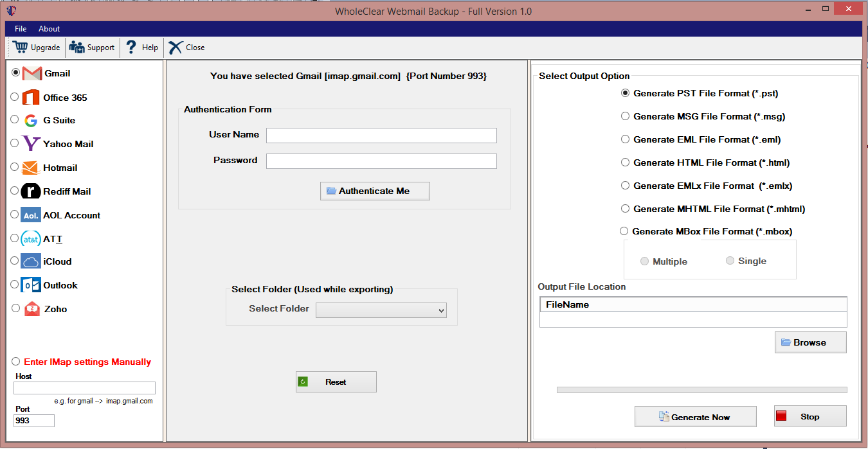The width and height of the screenshot is (868, 449).
Task: Click the Upgrade shopping cart icon
Action: 20,47
